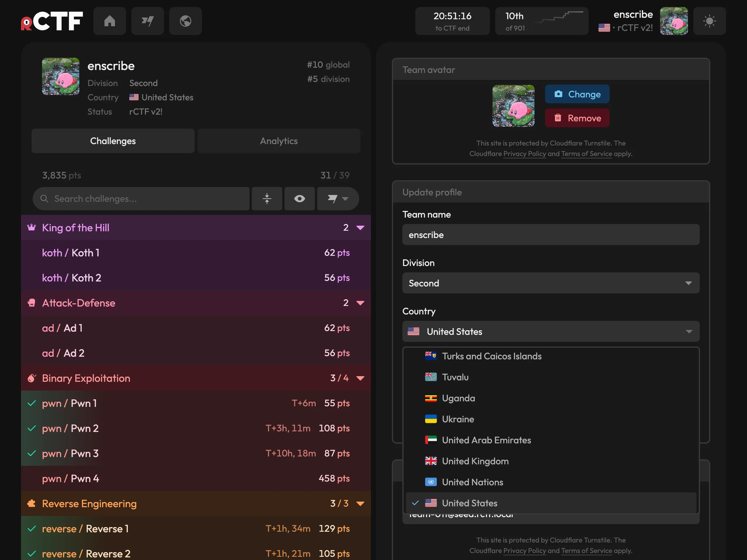
Task: Open the flag filter dropdown
Action: 338,199
